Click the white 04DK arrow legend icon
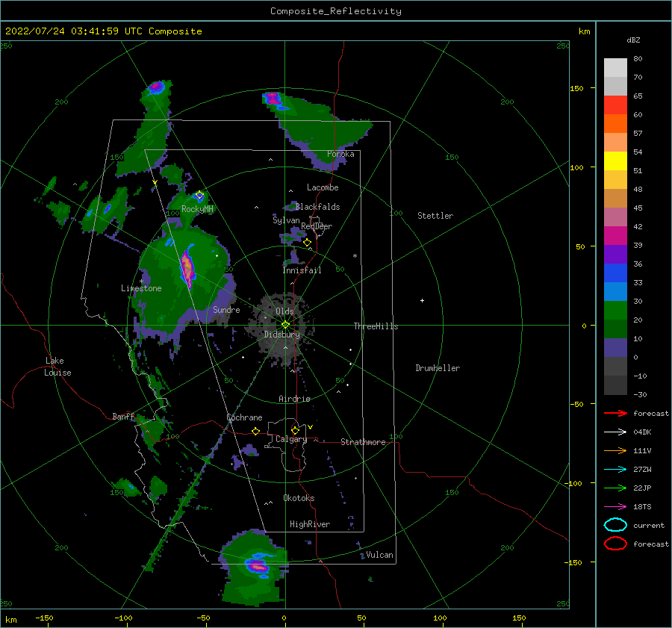 (x=615, y=432)
